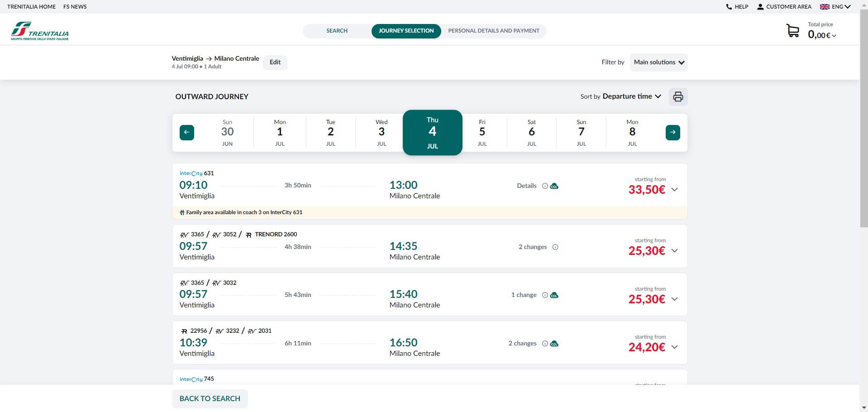Screen dimensions: 868x412
Task: Click the family area icon in banner
Action: click(x=182, y=212)
